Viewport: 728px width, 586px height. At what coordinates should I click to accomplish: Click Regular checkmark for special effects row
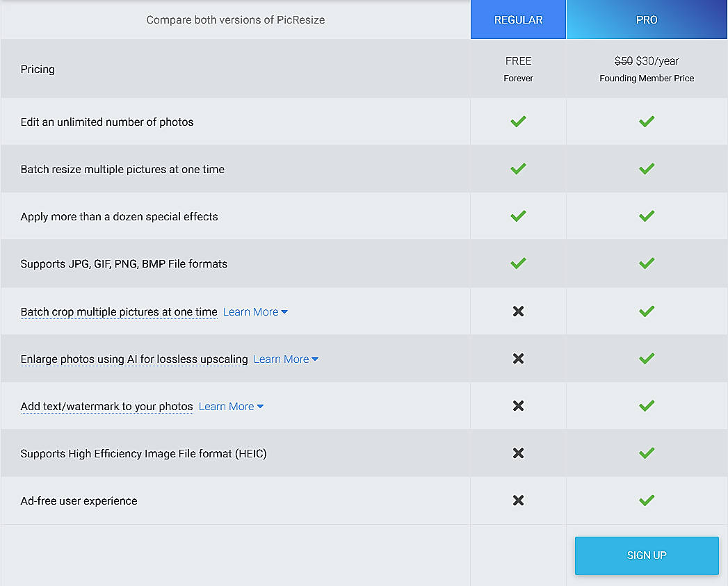(x=518, y=216)
